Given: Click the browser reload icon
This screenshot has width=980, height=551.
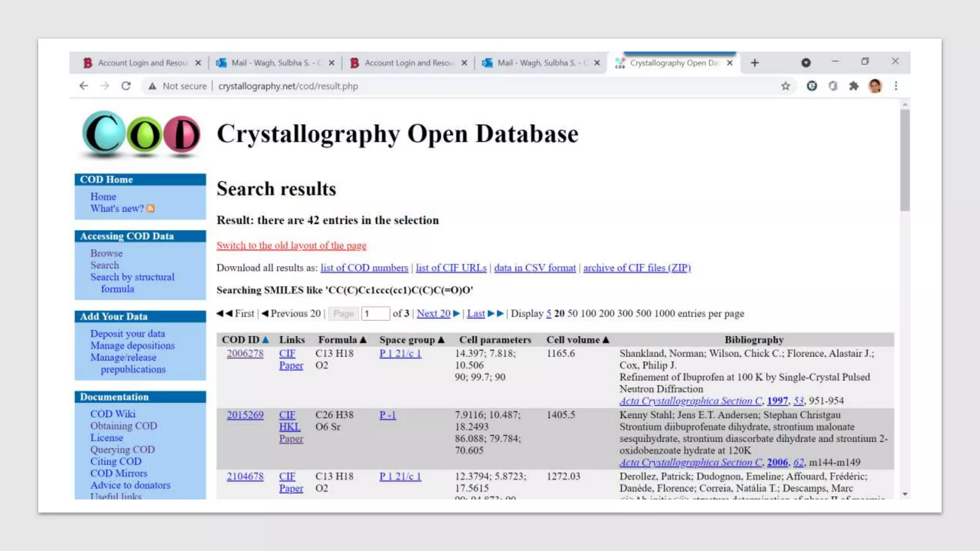Looking at the screenshot, I should (126, 86).
